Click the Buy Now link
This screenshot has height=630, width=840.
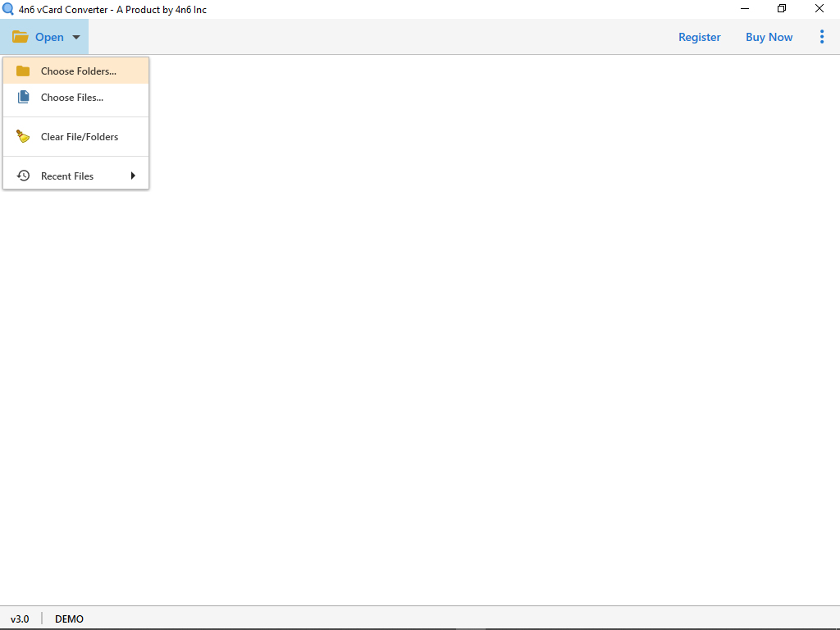pos(769,37)
